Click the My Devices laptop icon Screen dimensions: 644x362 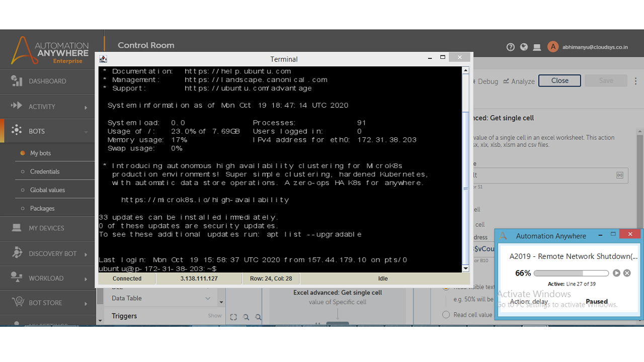coord(17,228)
